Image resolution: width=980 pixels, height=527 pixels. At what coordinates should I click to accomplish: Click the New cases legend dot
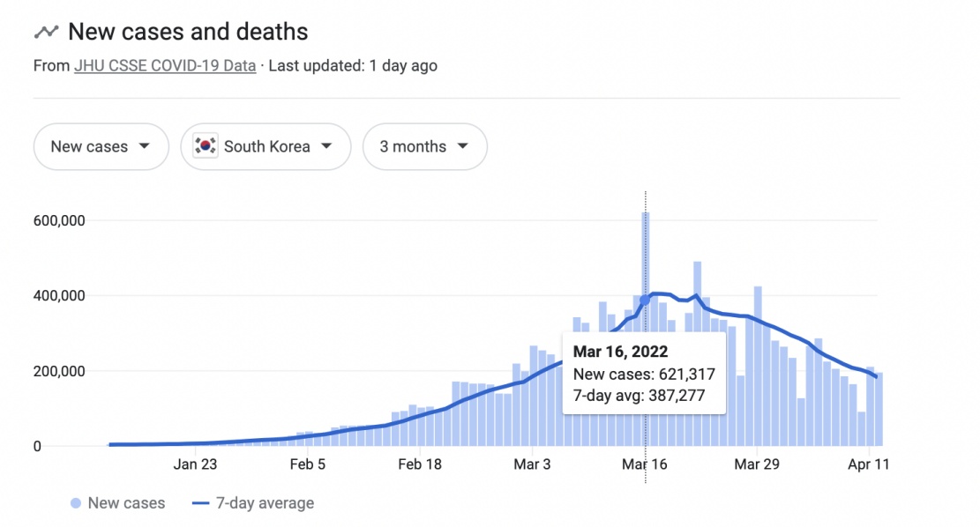(76, 503)
